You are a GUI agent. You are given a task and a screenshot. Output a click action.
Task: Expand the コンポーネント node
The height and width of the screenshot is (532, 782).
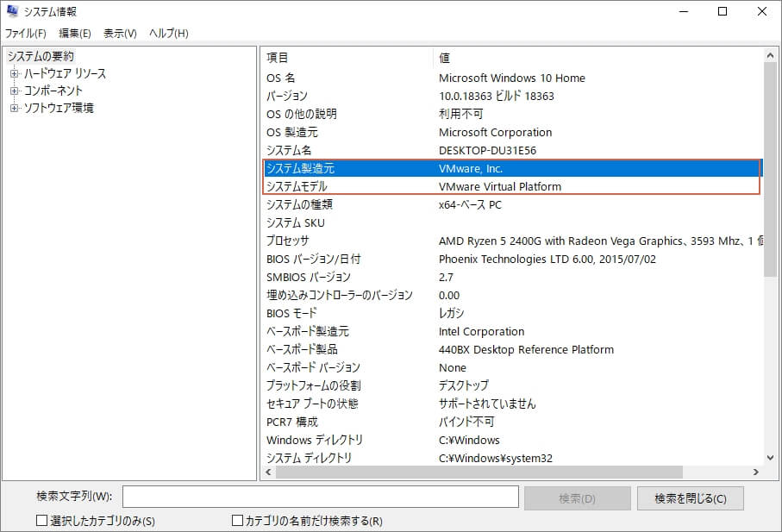click(14, 91)
